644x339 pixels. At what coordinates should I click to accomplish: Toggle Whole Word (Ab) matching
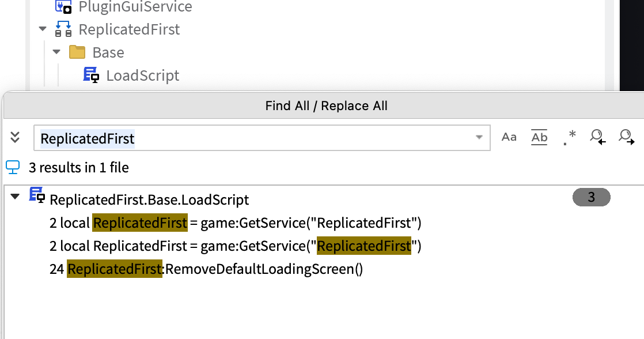pos(539,137)
